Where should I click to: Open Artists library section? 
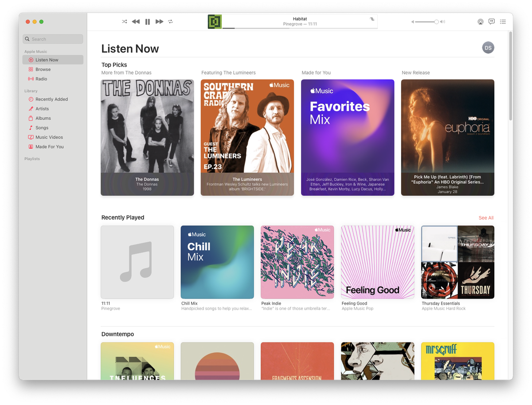(53, 109)
